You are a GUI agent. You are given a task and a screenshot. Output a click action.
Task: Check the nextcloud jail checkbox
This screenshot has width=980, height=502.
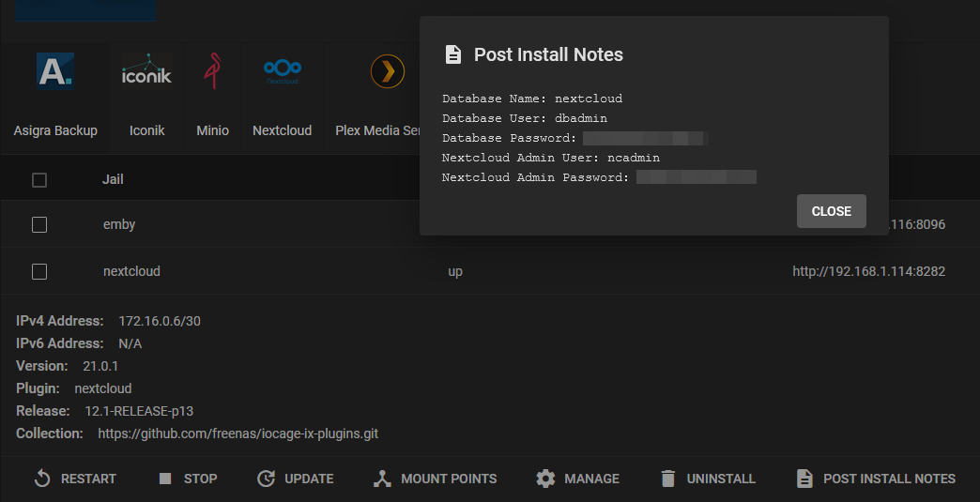pos(39,271)
